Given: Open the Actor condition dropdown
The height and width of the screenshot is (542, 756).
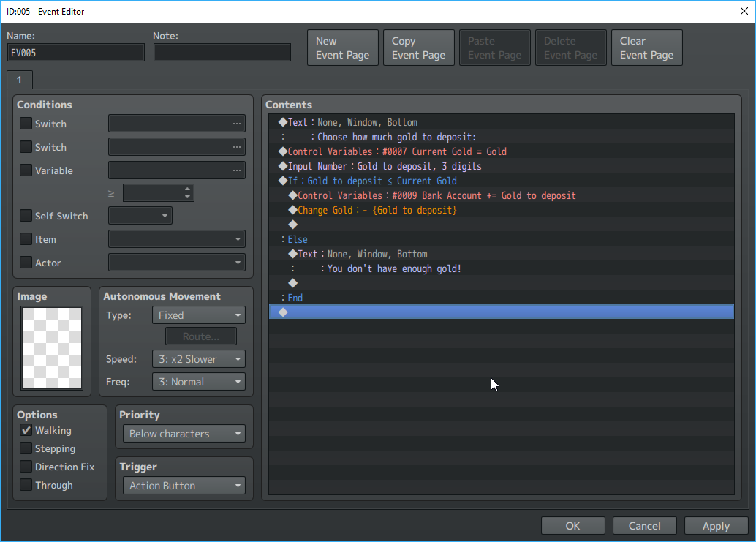Looking at the screenshot, I should pyautogui.click(x=177, y=263).
